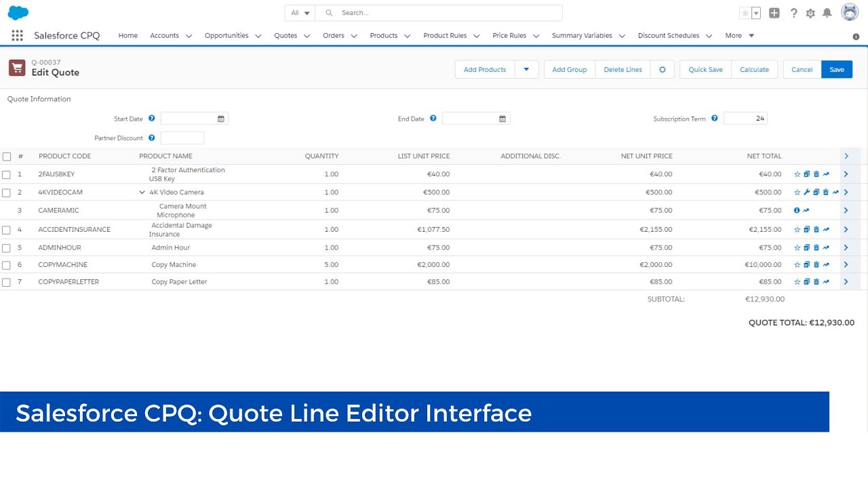Screen dimensions: 868x488
Task: Delete the 4KVIDEOCAM line via trash icon
Action: point(826,192)
